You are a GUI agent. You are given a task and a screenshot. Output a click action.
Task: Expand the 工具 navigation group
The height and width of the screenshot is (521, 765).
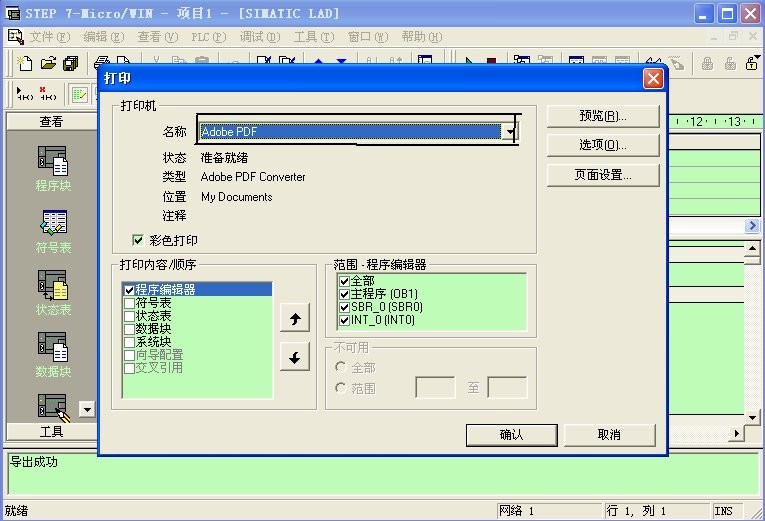click(51, 432)
